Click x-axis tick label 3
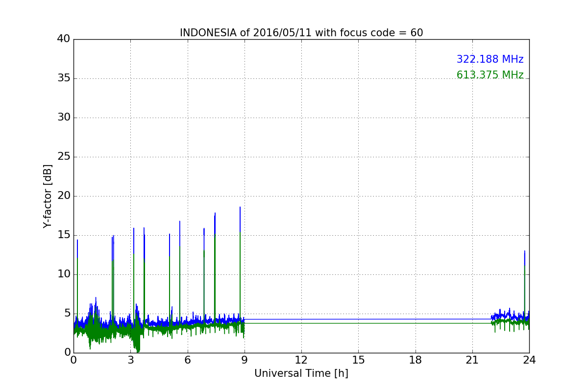The height and width of the screenshot is (392, 588). click(x=130, y=360)
